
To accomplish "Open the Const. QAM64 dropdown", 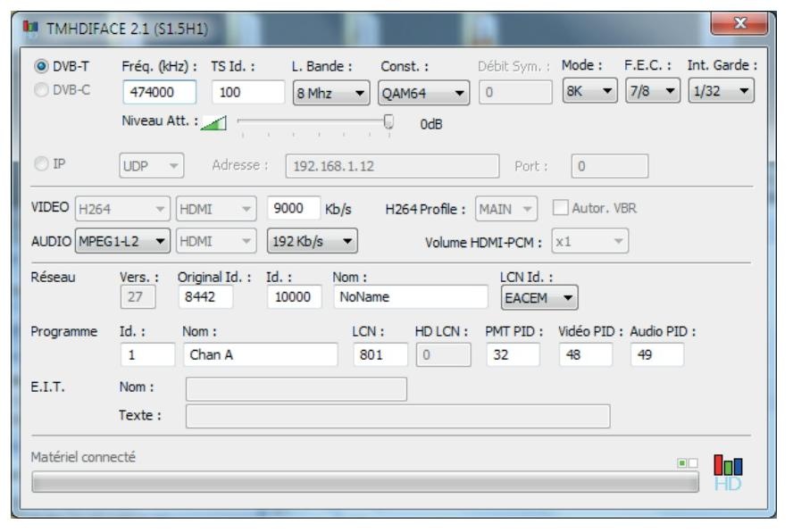I will point(424,93).
